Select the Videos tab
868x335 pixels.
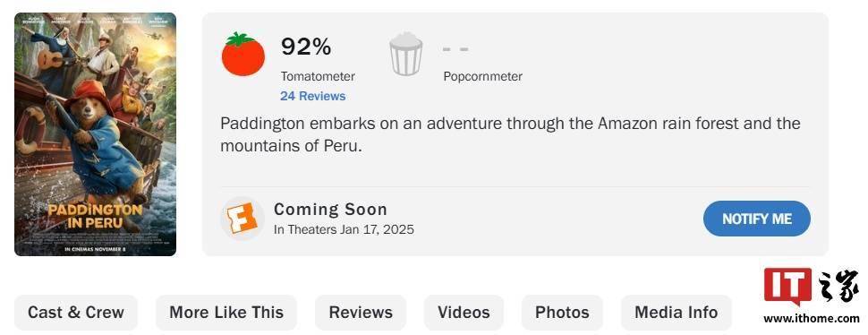click(x=464, y=313)
